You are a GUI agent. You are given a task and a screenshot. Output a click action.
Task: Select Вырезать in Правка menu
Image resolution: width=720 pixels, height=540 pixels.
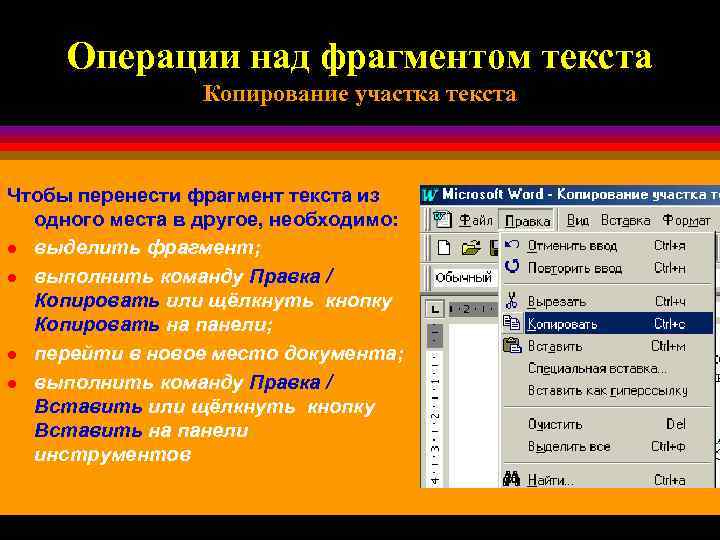pyautogui.click(x=608, y=301)
